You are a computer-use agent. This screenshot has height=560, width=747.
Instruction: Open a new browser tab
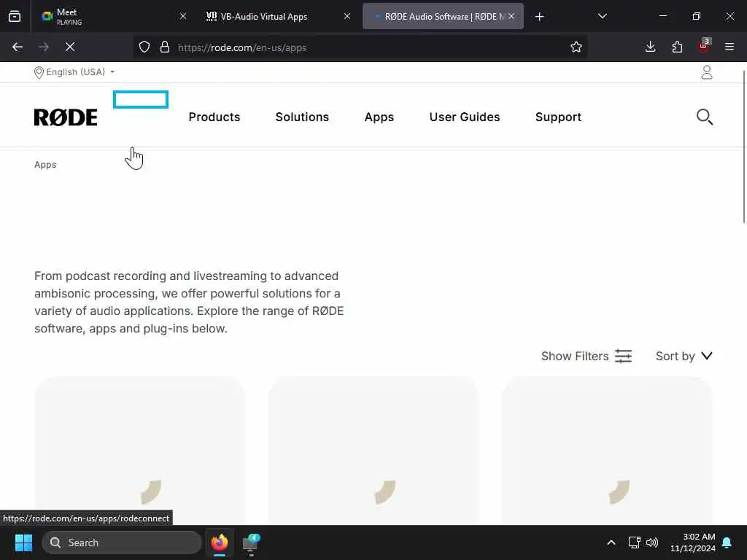(x=539, y=17)
